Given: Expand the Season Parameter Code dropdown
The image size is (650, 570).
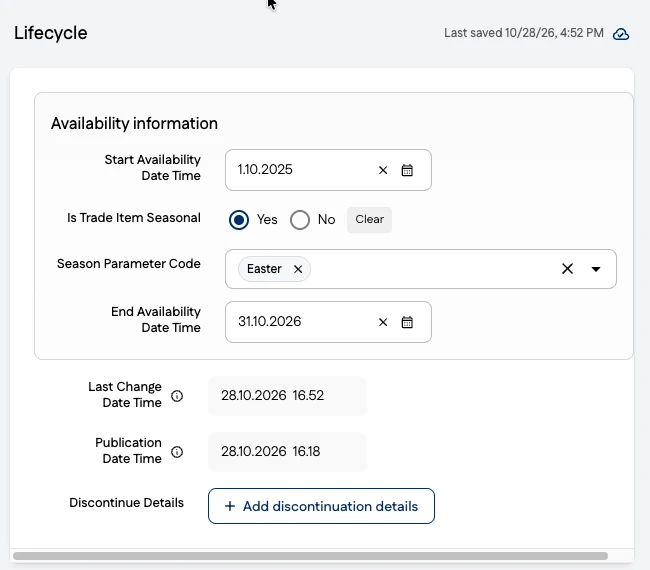Looking at the screenshot, I should point(596,269).
